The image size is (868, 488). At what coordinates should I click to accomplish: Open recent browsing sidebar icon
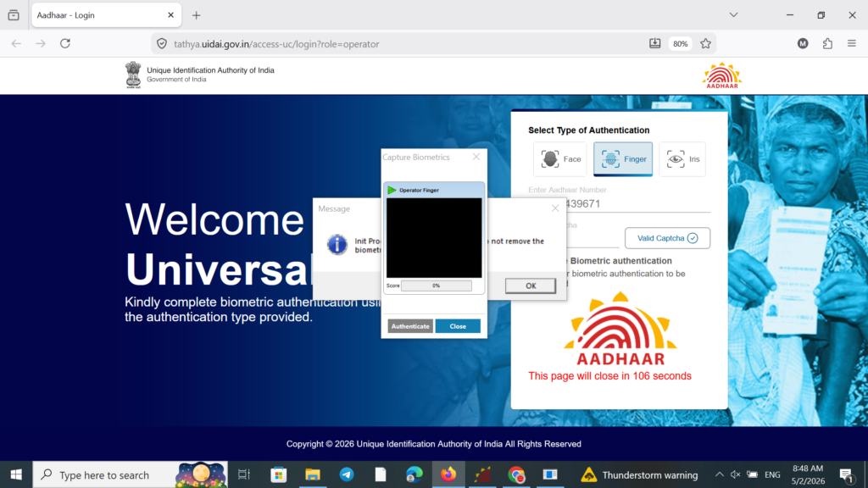pos(14,15)
